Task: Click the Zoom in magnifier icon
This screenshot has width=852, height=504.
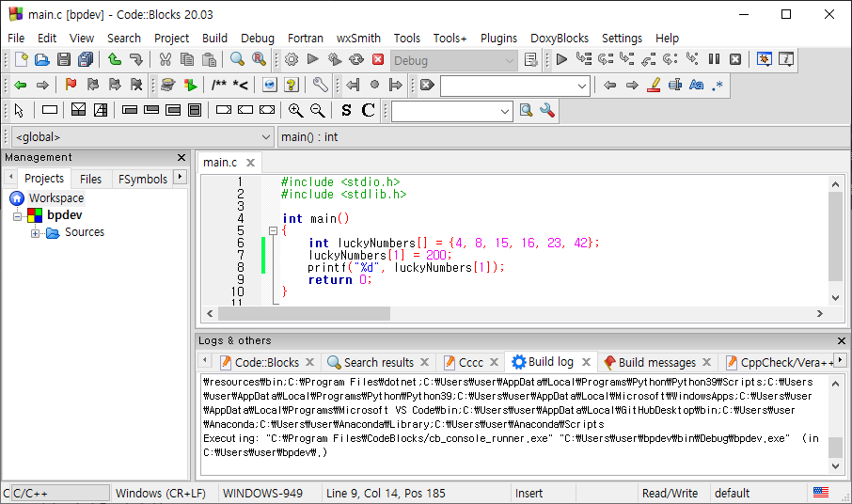Action: (x=295, y=110)
